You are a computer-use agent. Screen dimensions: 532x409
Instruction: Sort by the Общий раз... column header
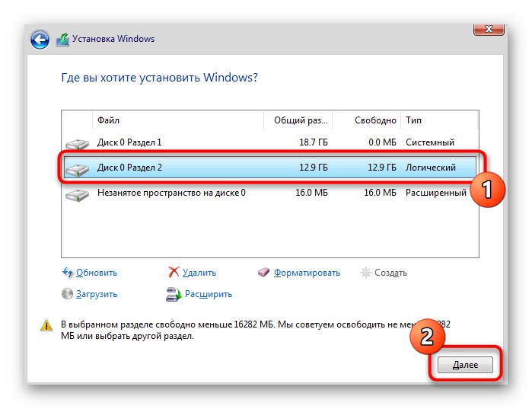pyautogui.click(x=298, y=120)
